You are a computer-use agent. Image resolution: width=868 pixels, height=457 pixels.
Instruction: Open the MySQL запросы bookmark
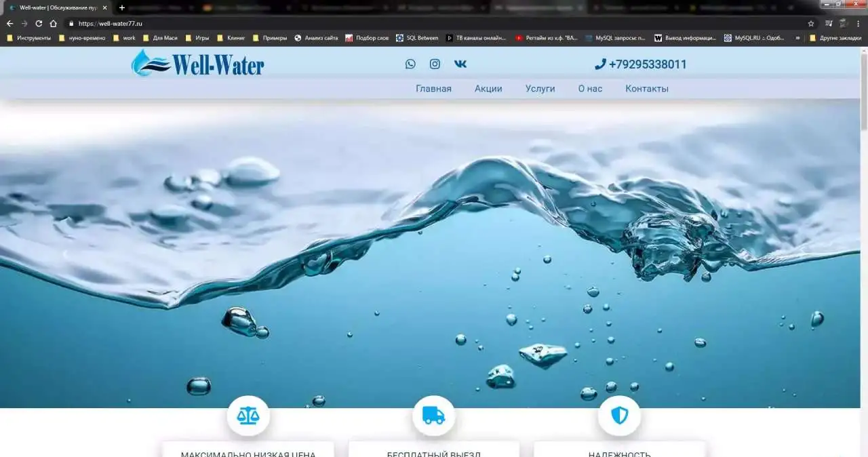[616, 38]
